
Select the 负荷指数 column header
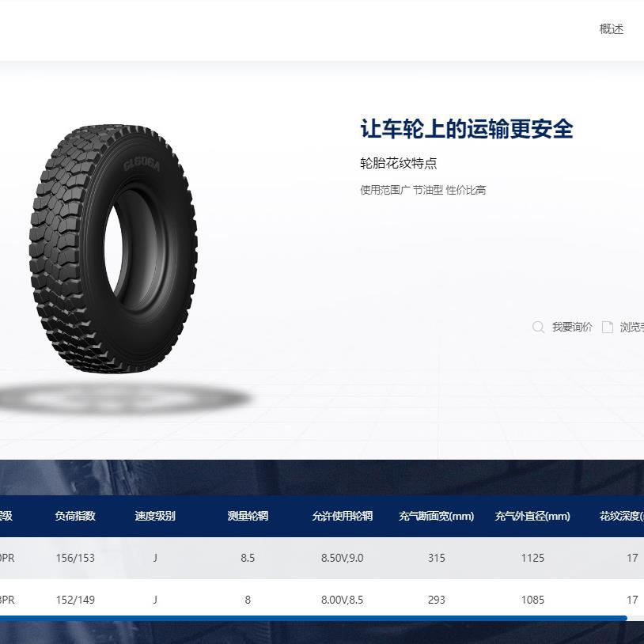(x=75, y=516)
